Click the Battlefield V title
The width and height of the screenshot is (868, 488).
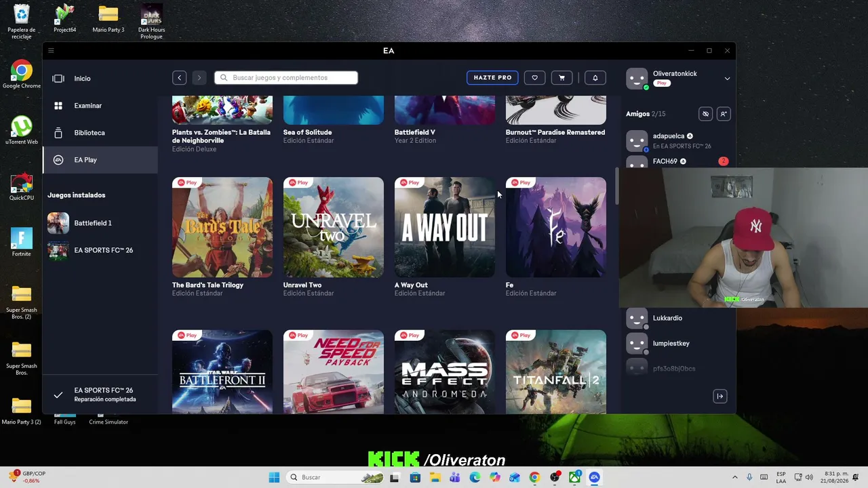point(415,132)
